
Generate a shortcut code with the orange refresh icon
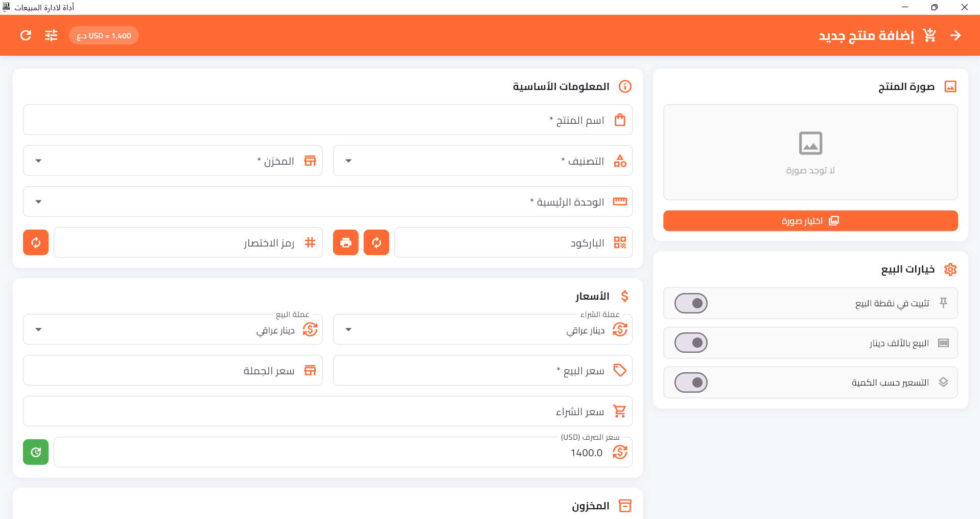(x=35, y=242)
